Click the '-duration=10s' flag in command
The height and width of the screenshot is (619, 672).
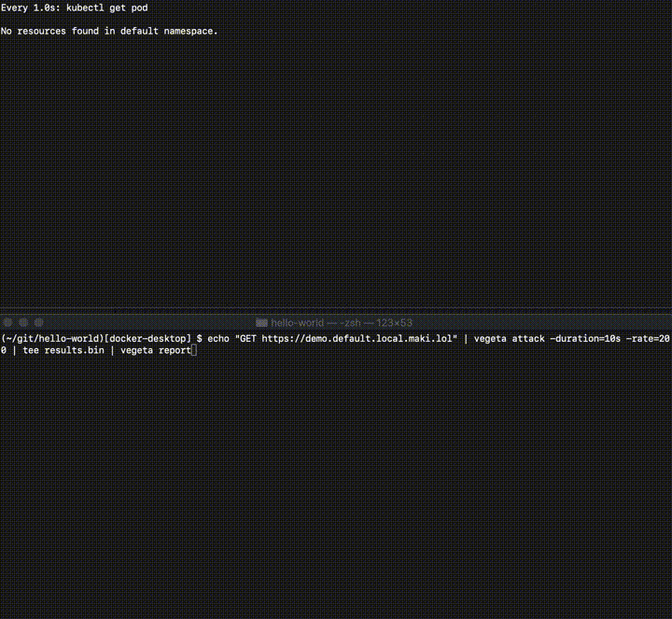585,339
